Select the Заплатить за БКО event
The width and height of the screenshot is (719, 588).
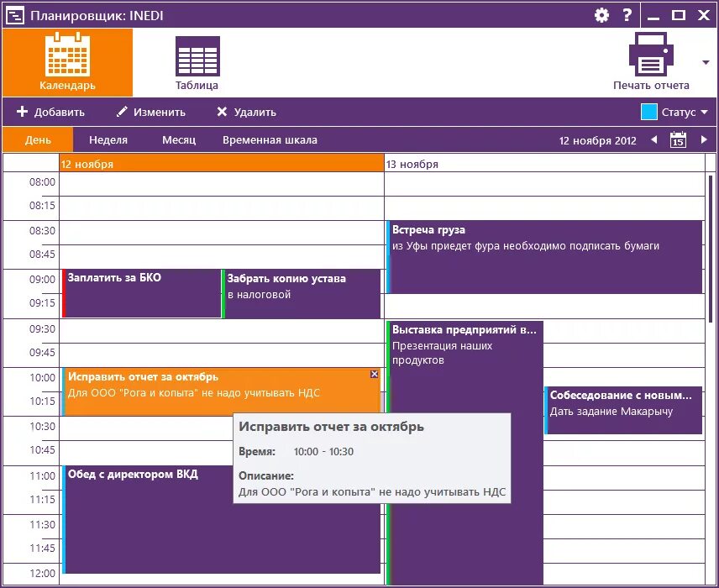pyautogui.click(x=141, y=293)
